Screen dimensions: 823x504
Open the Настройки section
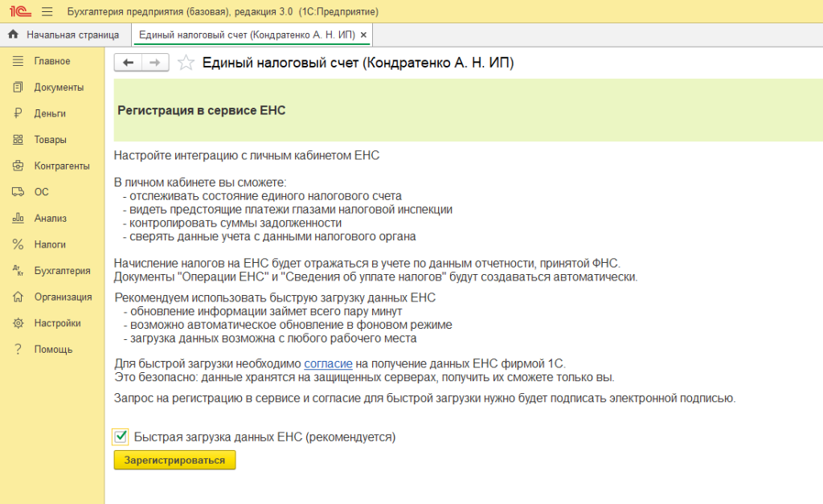tap(58, 323)
